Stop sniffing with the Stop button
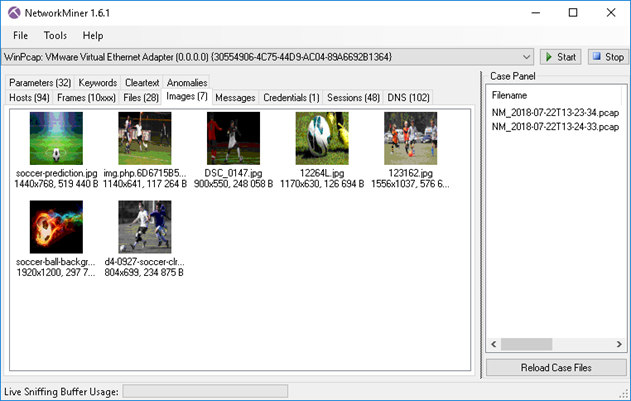The width and height of the screenshot is (631, 401). (x=608, y=57)
